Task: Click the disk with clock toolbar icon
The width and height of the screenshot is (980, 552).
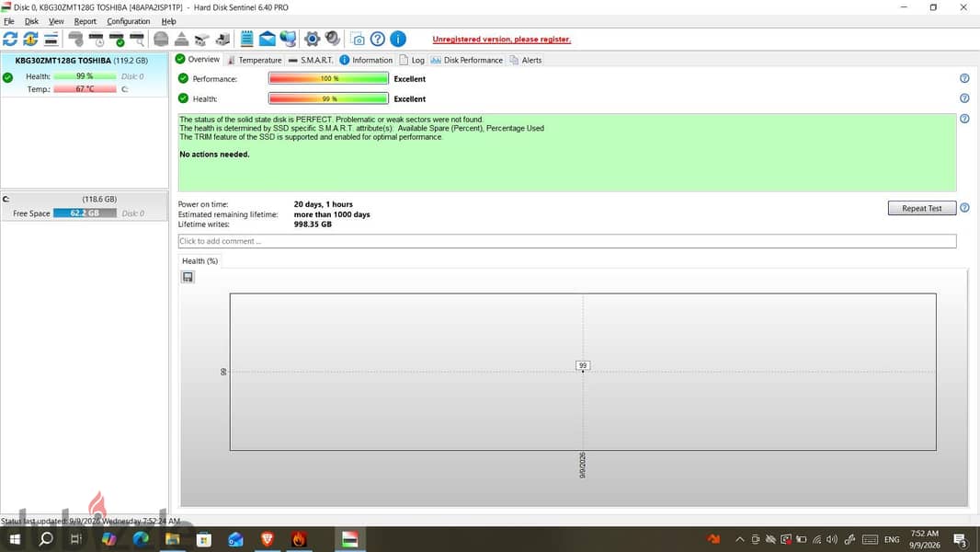Action: (97, 39)
